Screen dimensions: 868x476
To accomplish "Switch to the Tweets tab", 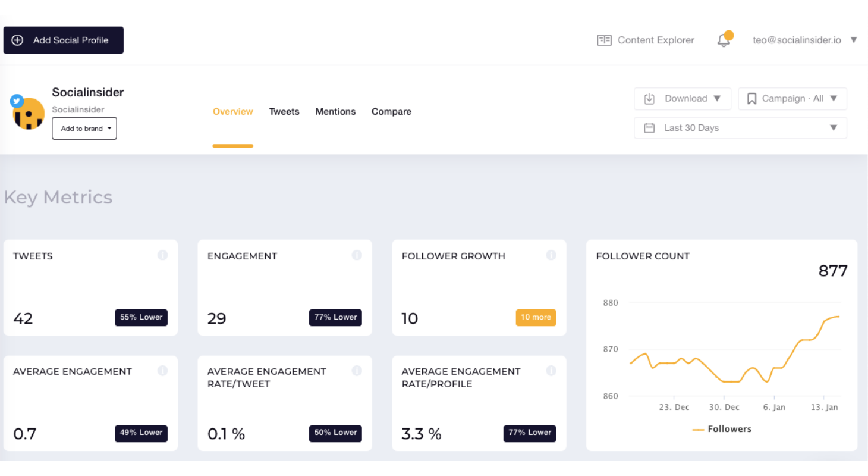I will click(x=284, y=112).
